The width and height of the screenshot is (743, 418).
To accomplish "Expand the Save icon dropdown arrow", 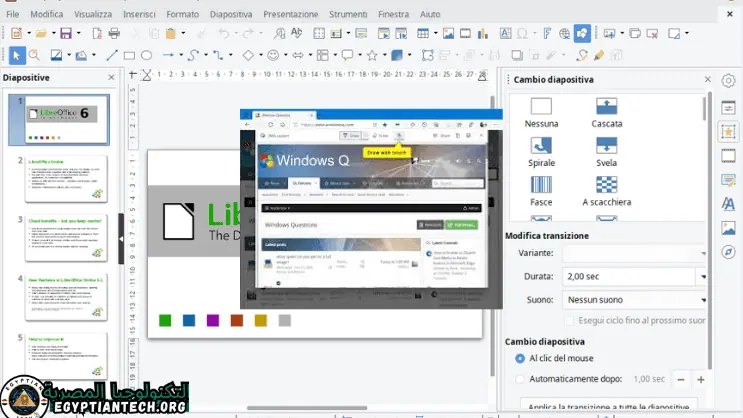I will point(78,33).
